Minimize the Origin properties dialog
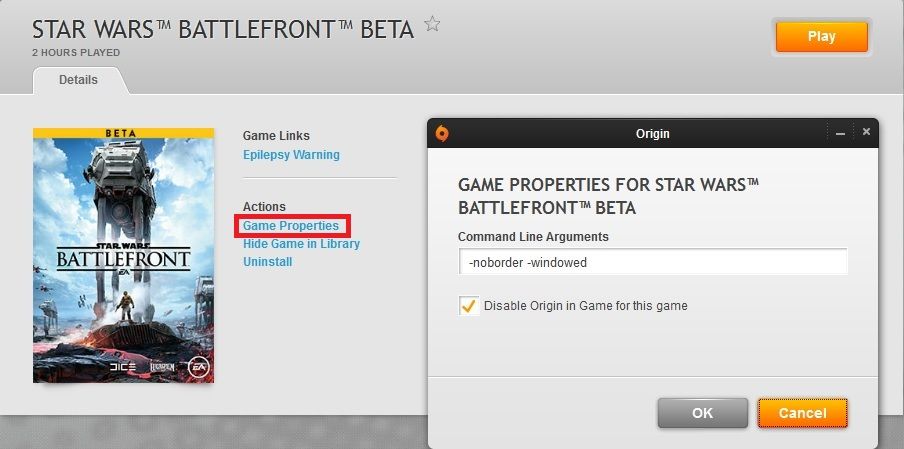The width and height of the screenshot is (904, 449). pyautogui.click(x=841, y=133)
